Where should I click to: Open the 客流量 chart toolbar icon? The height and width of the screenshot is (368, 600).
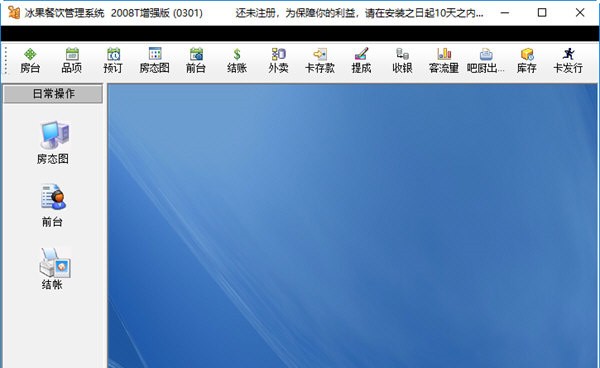(x=444, y=60)
